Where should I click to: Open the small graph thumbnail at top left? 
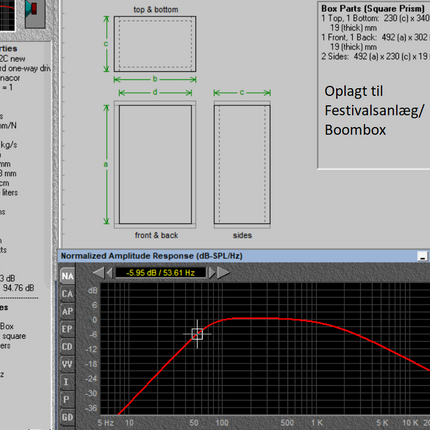[x=7, y=15]
